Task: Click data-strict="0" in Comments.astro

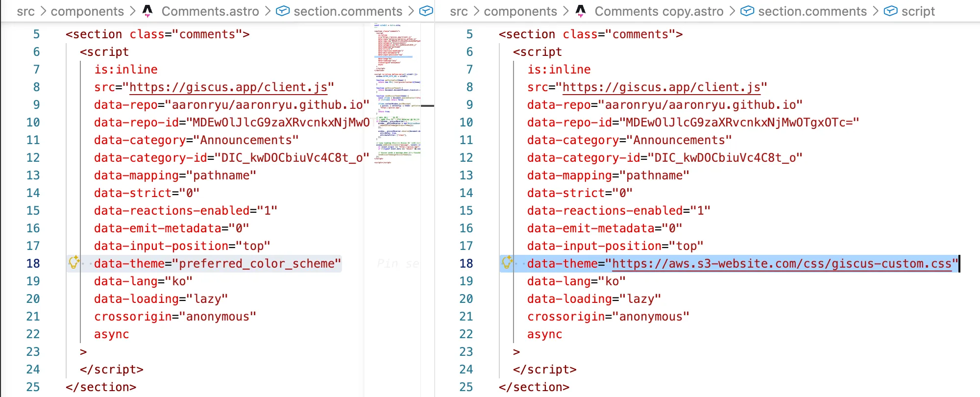Action: pos(147,193)
